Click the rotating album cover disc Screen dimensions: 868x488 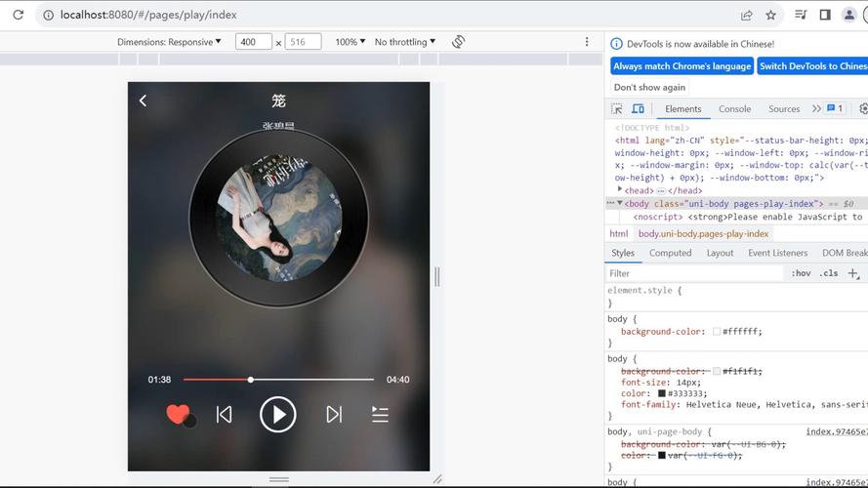[x=278, y=218]
